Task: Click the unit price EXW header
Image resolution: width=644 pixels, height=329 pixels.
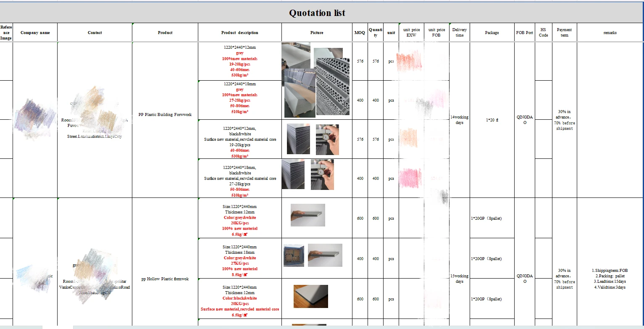Action: (x=411, y=33)
